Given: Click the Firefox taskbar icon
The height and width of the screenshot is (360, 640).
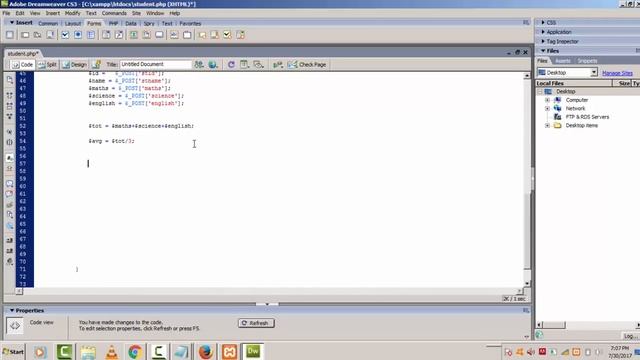Looking at the screenshot, I should click(x=205, y=351).
